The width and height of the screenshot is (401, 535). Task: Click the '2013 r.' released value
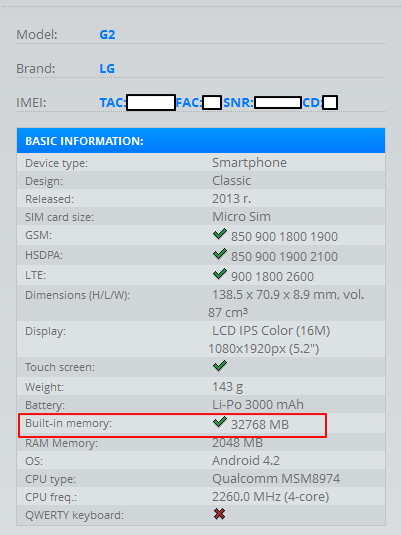231,199
